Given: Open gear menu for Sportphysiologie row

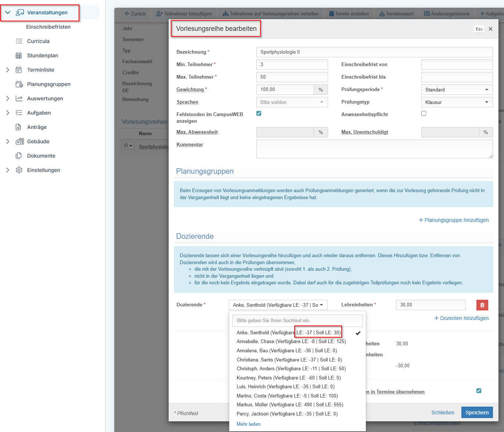Looking at the screenshot, I should click(128, 146).
